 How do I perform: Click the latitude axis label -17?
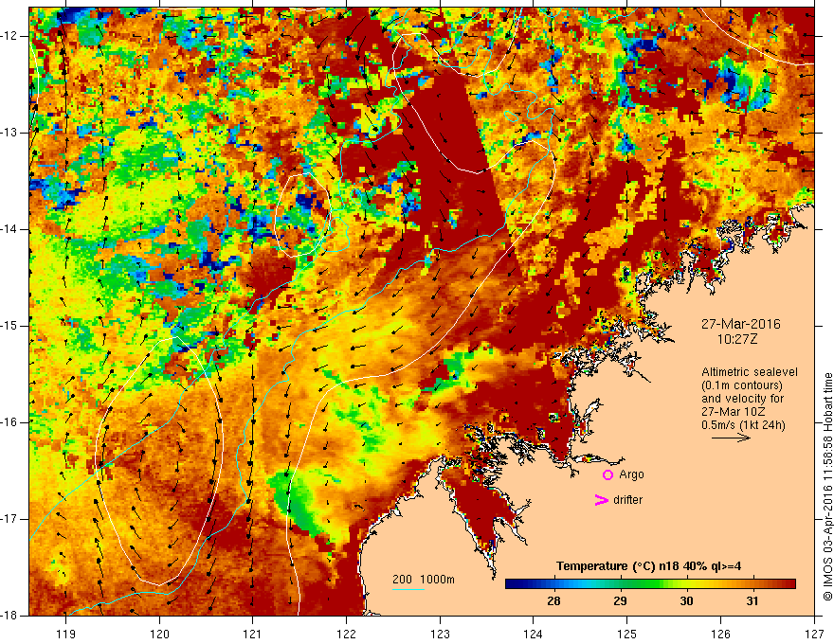click(9, 519)
